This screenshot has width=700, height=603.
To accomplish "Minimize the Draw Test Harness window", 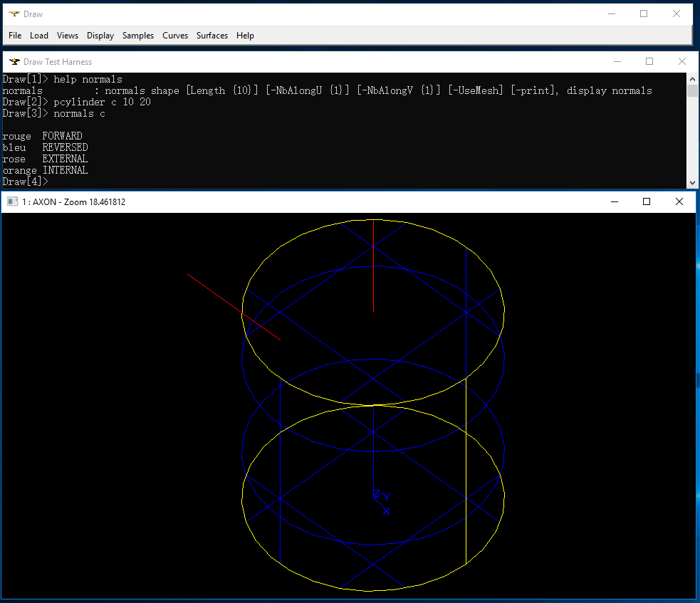I will (617, 62).
